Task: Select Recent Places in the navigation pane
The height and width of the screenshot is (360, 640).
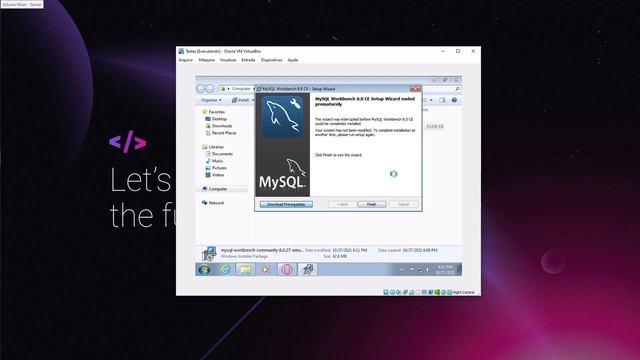Action: (221, 133)
